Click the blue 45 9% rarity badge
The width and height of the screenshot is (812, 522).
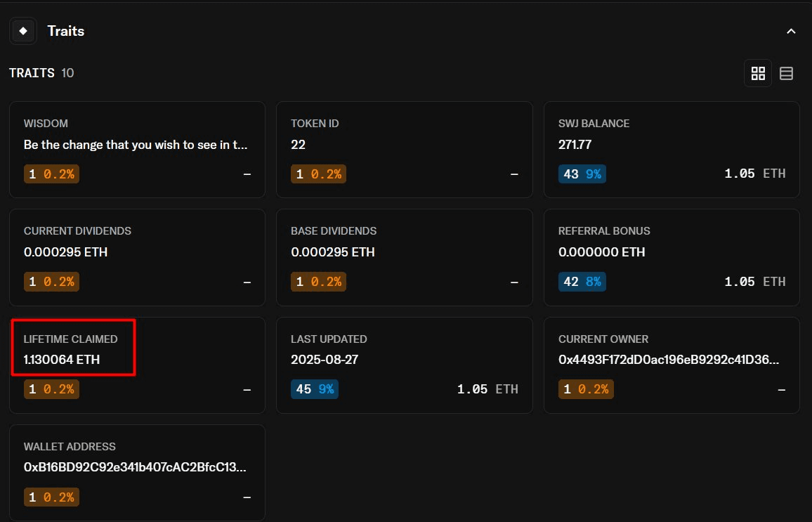click(x=315, y=389)
